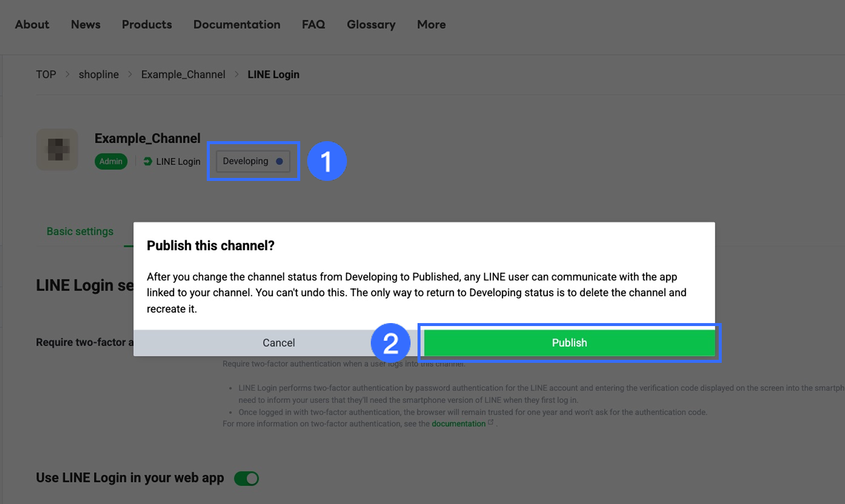Click the blue dot in Developing status

coord(279,162)
